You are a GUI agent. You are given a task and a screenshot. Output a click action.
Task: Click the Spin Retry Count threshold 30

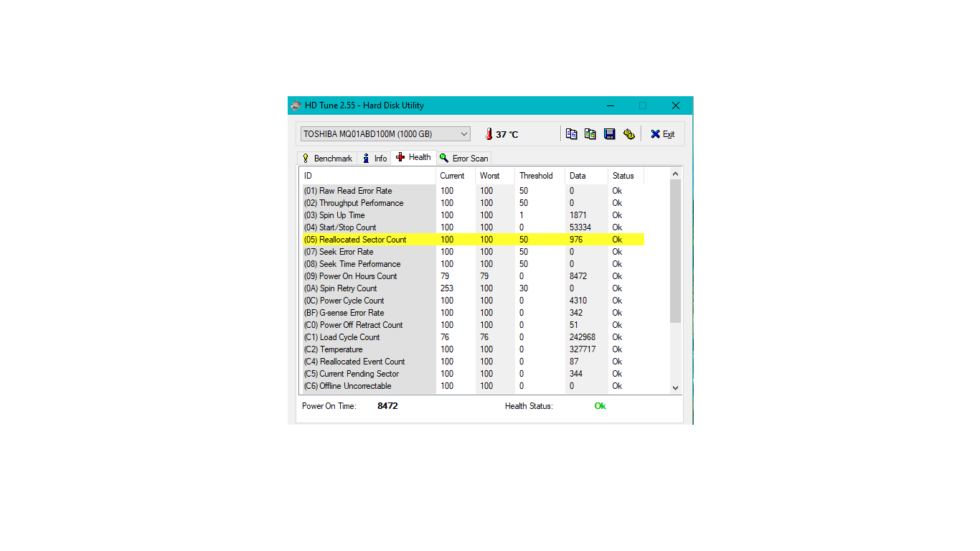click(524, 288)
